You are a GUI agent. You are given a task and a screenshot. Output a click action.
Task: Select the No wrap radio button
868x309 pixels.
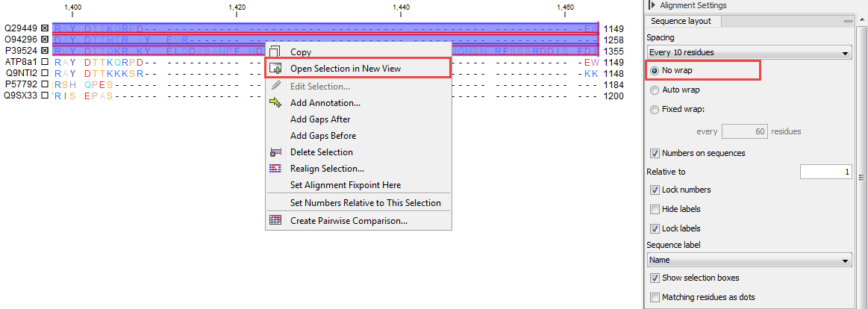pyautogui.click(x=655, y=71)
